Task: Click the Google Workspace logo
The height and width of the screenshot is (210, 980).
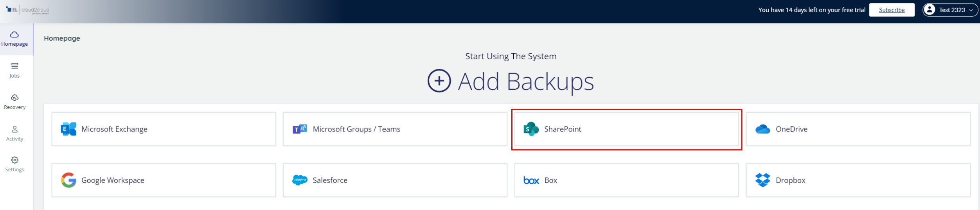Action: pos(68,180)
